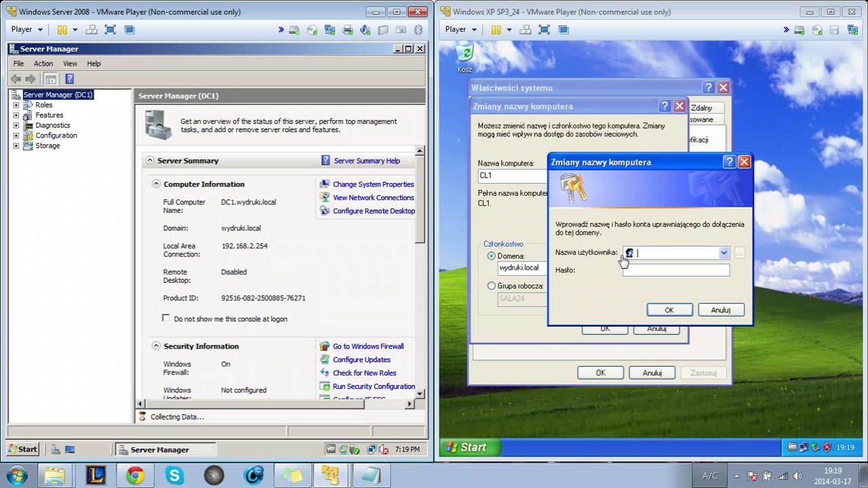Expand the Diagnostics tree node
This screenshot has width=868, height=488.
click(x=16, y=125)
